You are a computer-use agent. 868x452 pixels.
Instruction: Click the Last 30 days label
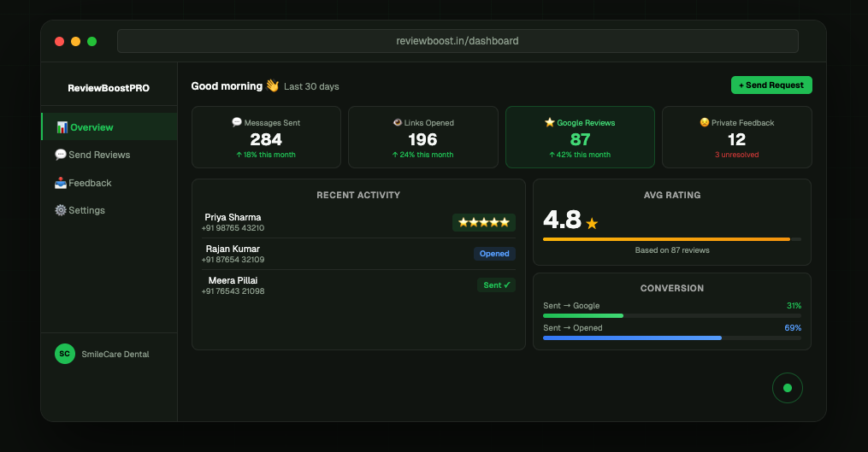click(311, 86)
